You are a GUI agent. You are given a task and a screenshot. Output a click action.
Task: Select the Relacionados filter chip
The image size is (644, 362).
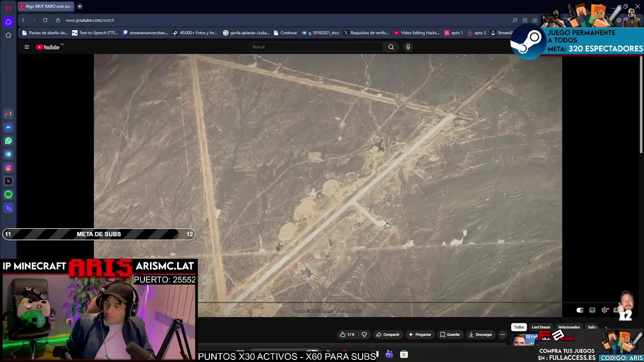coord(569,327)
